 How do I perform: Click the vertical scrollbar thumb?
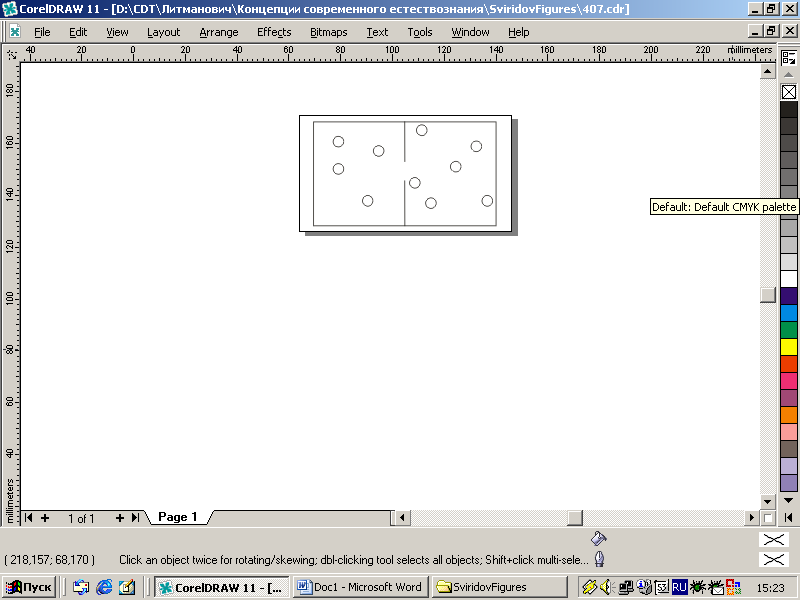pos(767,294)
